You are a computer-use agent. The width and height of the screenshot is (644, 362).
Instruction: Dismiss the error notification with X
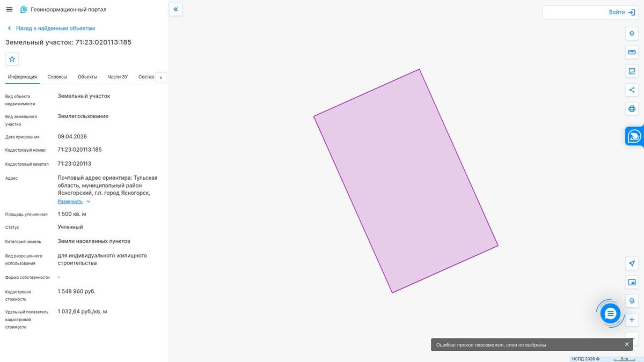[627, 344]
